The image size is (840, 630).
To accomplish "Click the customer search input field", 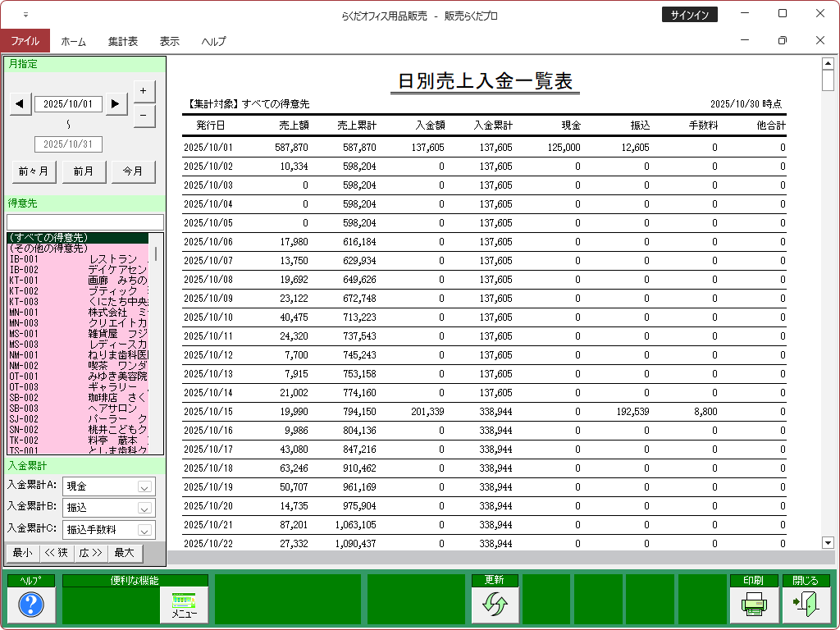I will pyautogui.click(x=85, y=222).
